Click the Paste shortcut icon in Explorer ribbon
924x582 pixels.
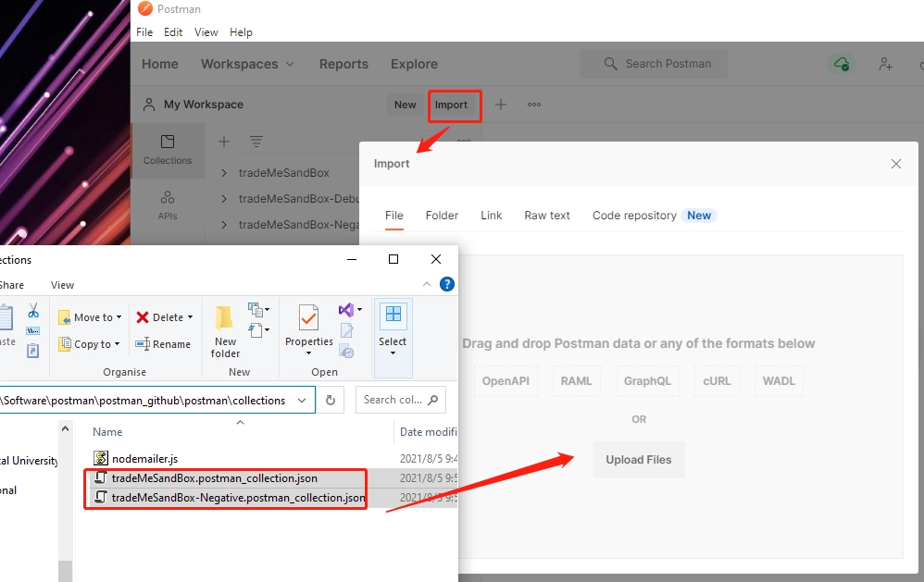(33, 351)
